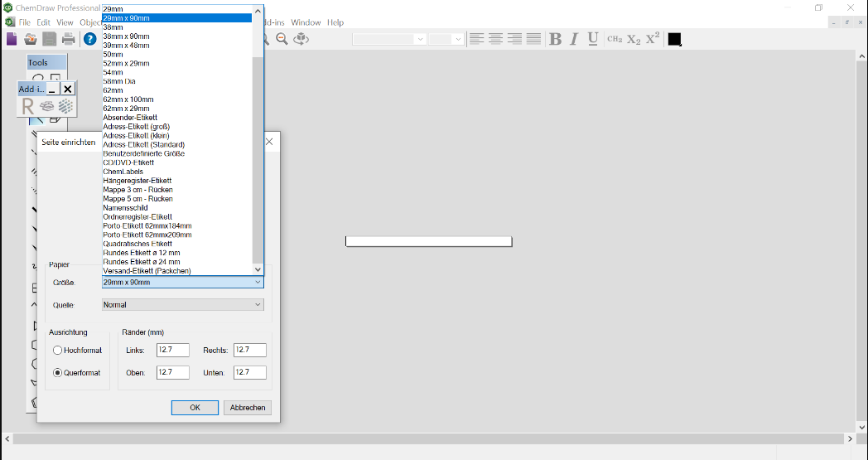868x460 pixels.
Task: Open the black color picker swatch
Action: [x=674, y=39]
